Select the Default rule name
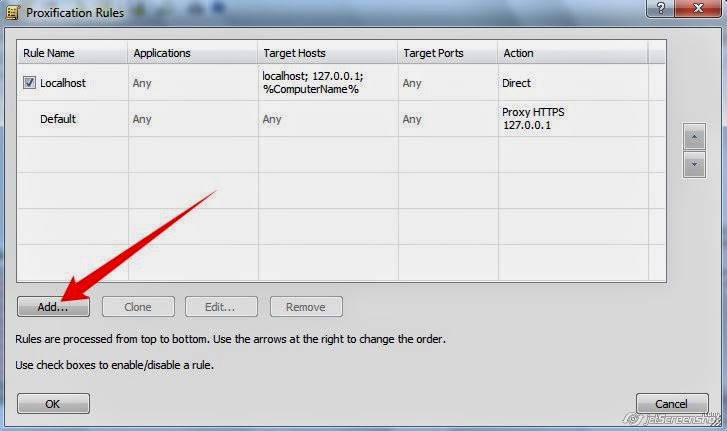The image size is (727, 431). [57, 119]
